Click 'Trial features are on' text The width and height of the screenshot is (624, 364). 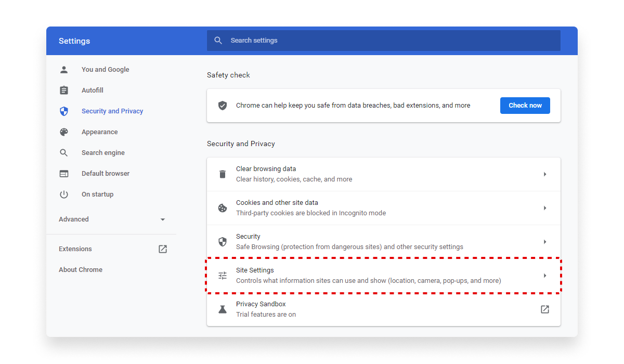(266, 314)
